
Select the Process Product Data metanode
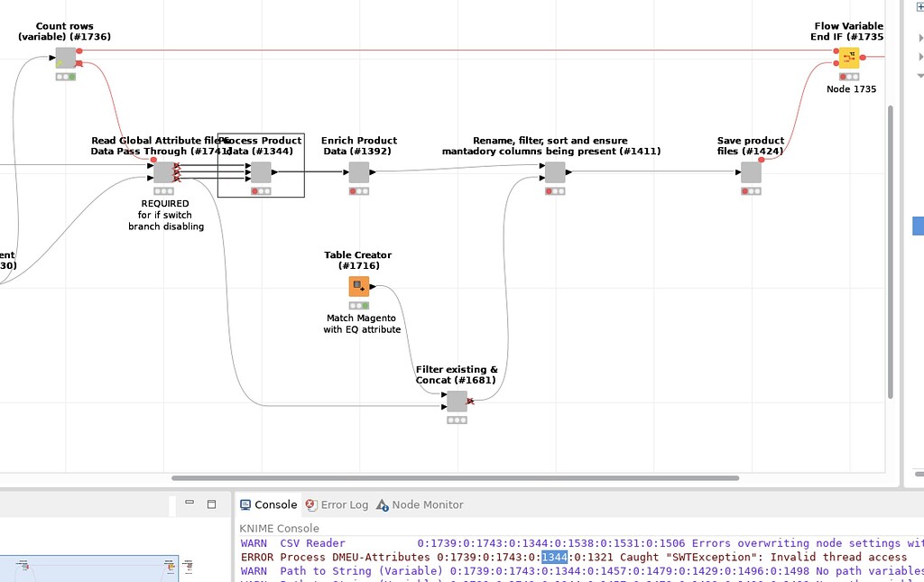(261, 172)
